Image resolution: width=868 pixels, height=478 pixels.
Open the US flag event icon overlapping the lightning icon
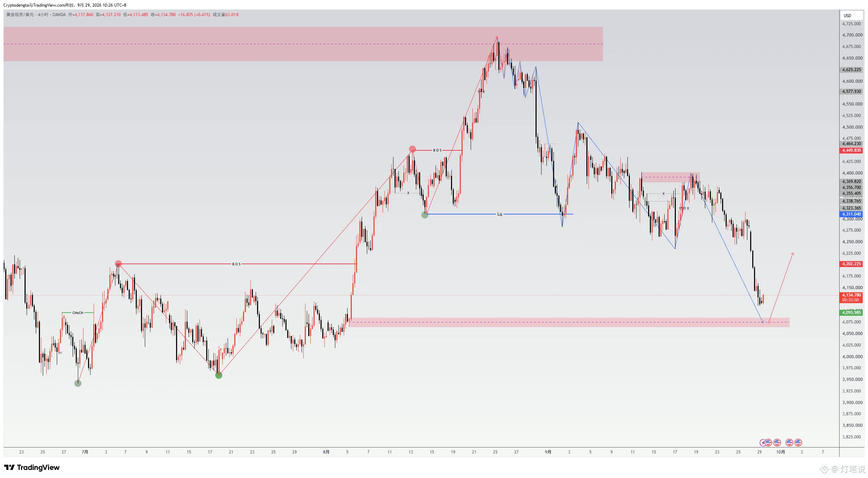(768, 442)
